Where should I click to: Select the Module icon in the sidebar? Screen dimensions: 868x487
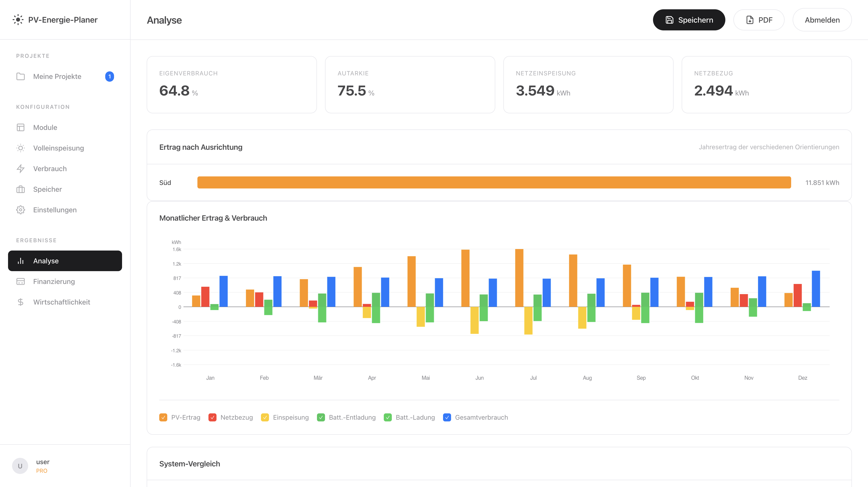[21, 127]
